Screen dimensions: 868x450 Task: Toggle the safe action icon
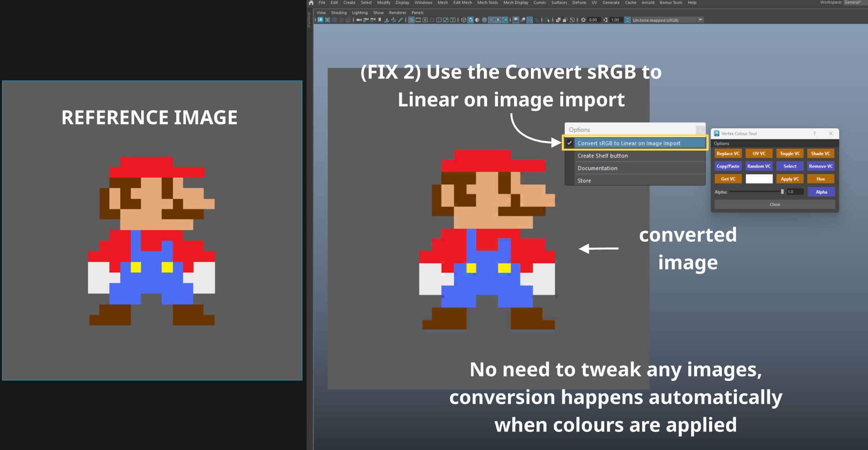[446, 20]
